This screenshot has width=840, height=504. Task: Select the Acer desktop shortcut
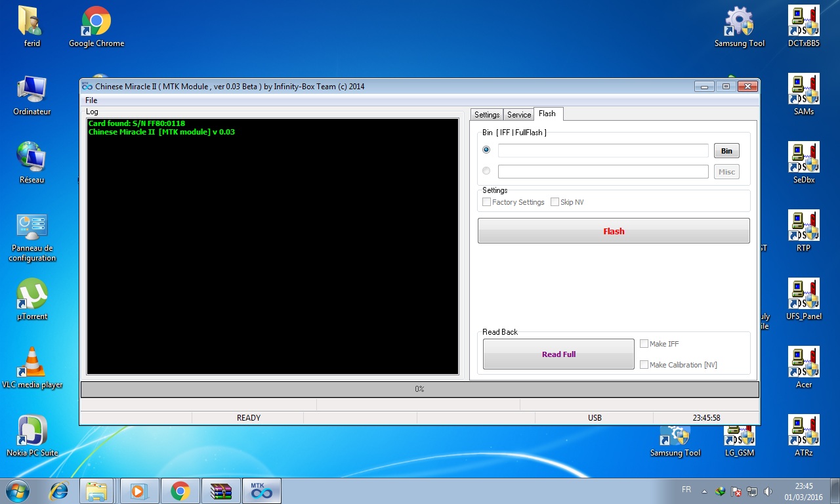click(804, 367)
